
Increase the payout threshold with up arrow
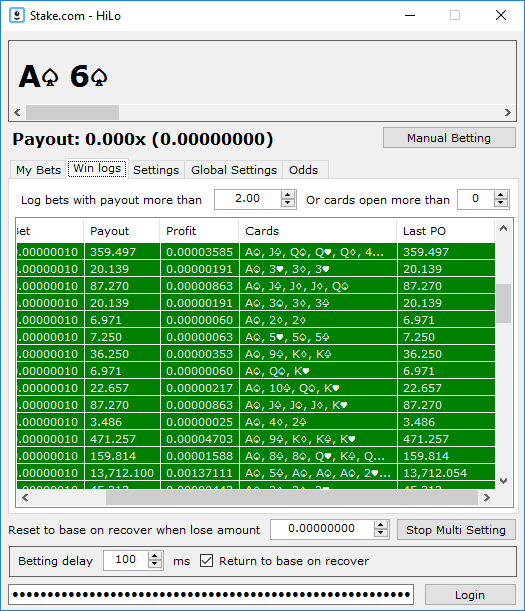point(288,195)
